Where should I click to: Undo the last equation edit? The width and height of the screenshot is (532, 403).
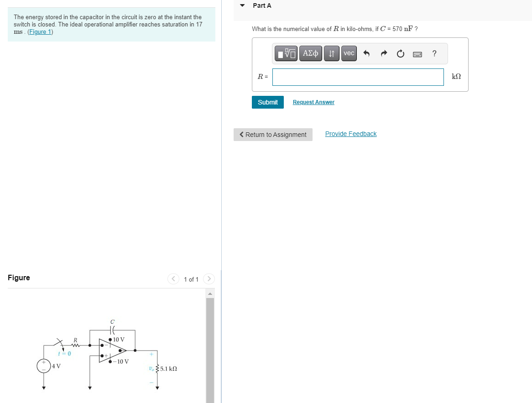pos(367,53)
